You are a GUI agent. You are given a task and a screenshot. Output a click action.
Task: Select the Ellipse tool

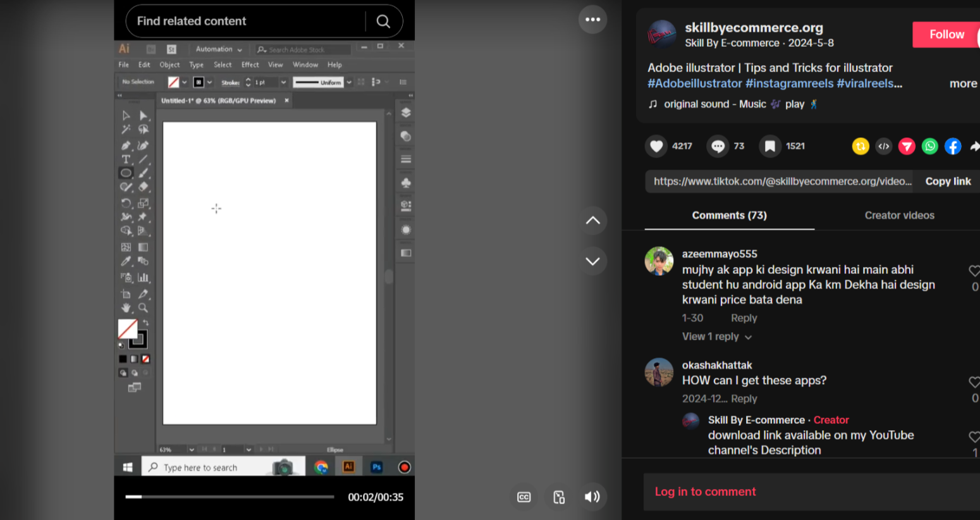coord(126,173)
